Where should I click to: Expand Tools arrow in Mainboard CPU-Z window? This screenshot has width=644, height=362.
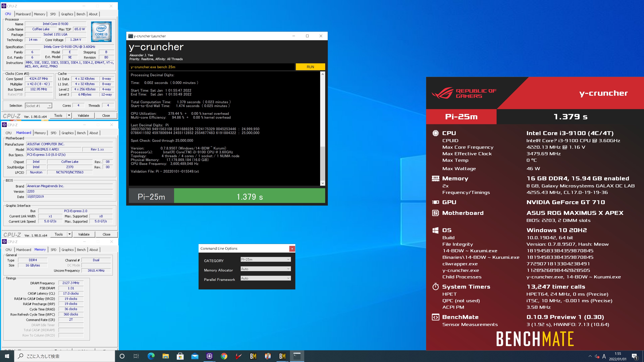coord(70,234)
